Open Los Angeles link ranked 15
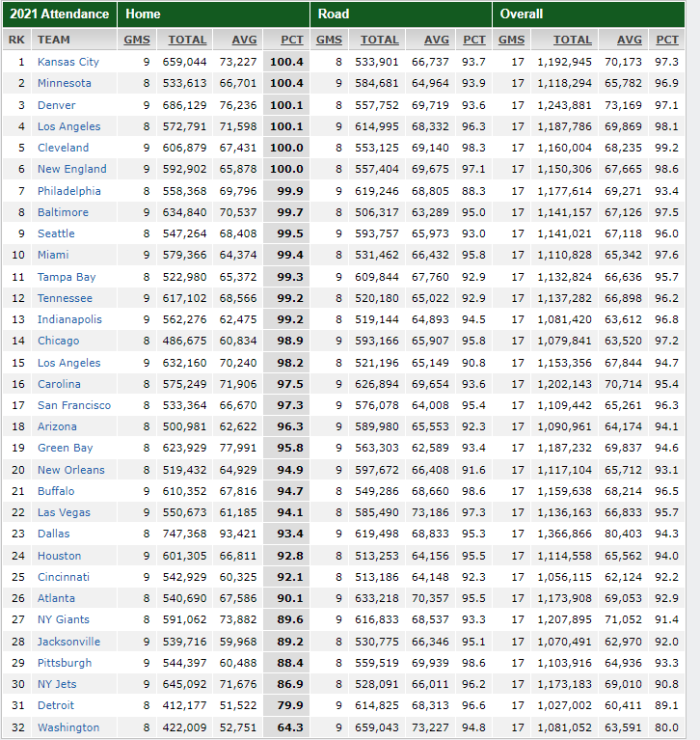Screen dimensions: 700x740 [68, 363]
